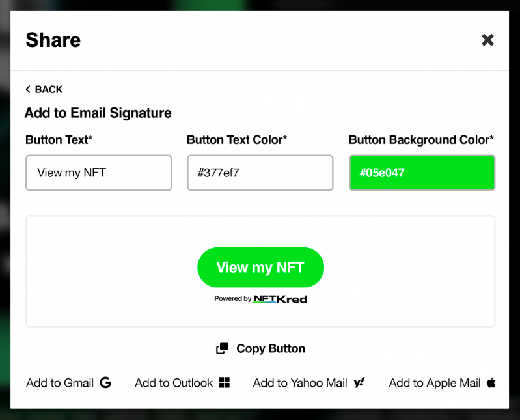Click the NFT Kred logo

click(280, 299)
